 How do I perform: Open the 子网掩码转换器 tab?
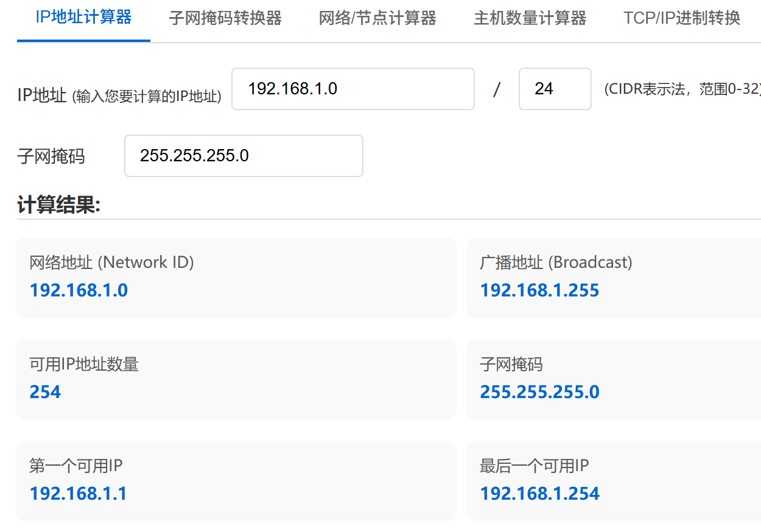[225, 18]
